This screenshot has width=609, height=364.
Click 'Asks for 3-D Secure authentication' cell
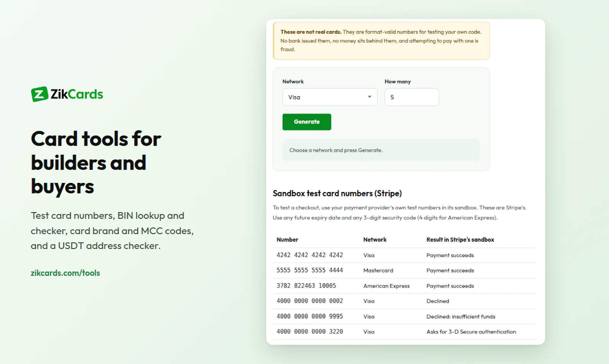click(471, 332)
